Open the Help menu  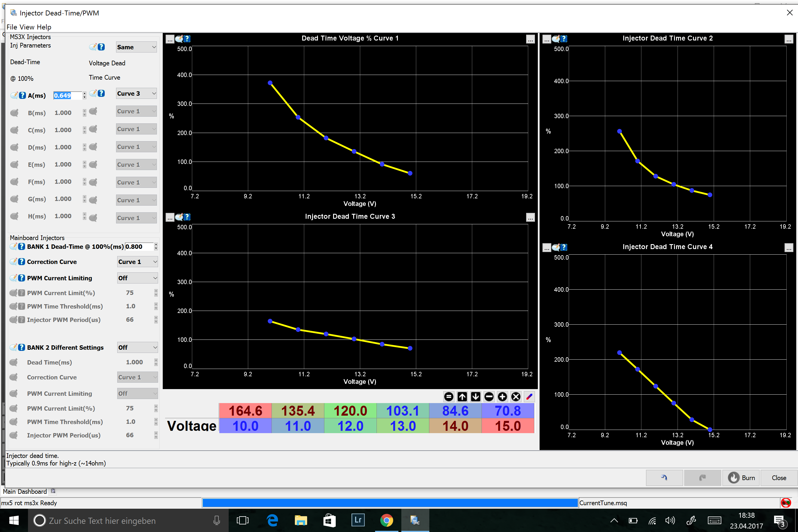click(x=44, y=27)
